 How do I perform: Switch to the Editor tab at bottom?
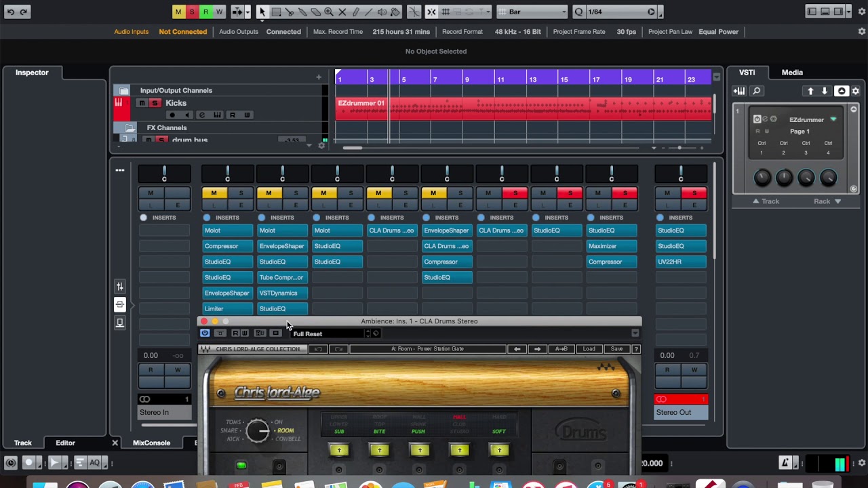[x=65, y=443]
